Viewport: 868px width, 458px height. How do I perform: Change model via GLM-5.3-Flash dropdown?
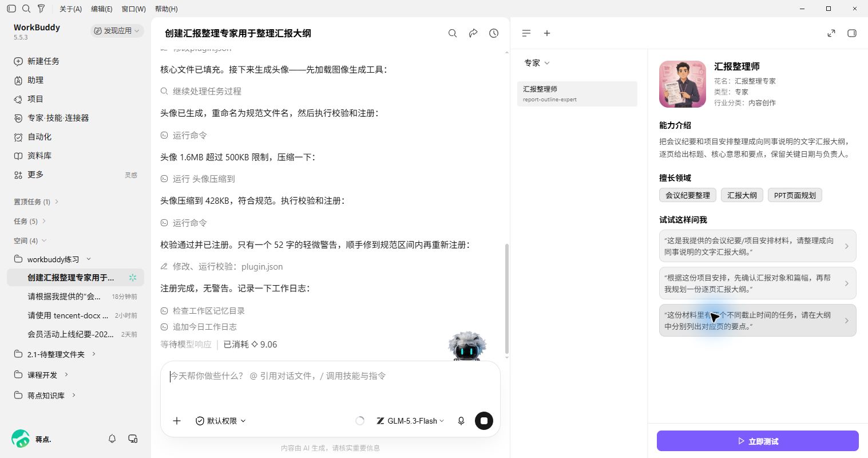(x=410, y=421)
